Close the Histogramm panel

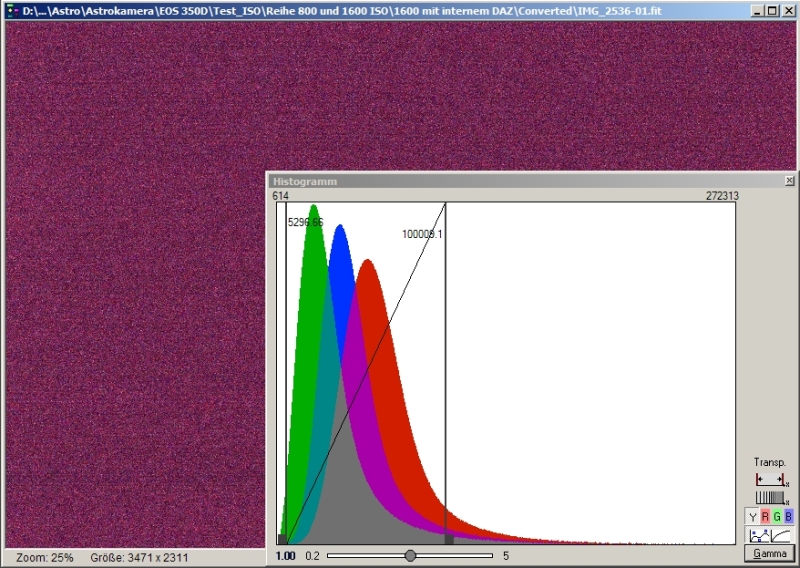point(789,181)
